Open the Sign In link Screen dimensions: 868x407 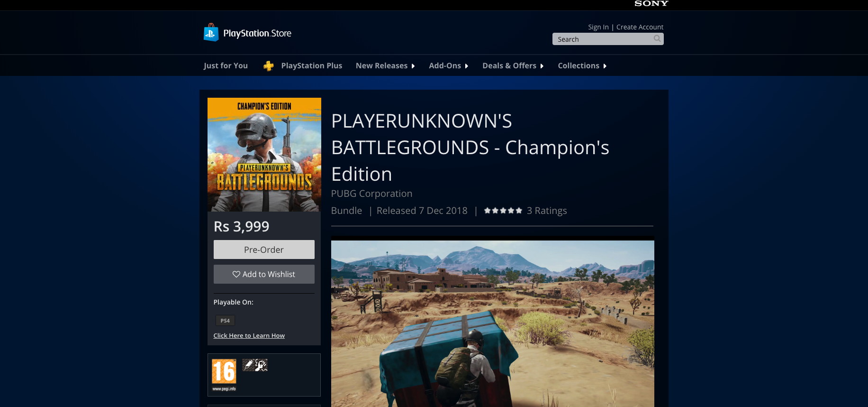[598, 27]
